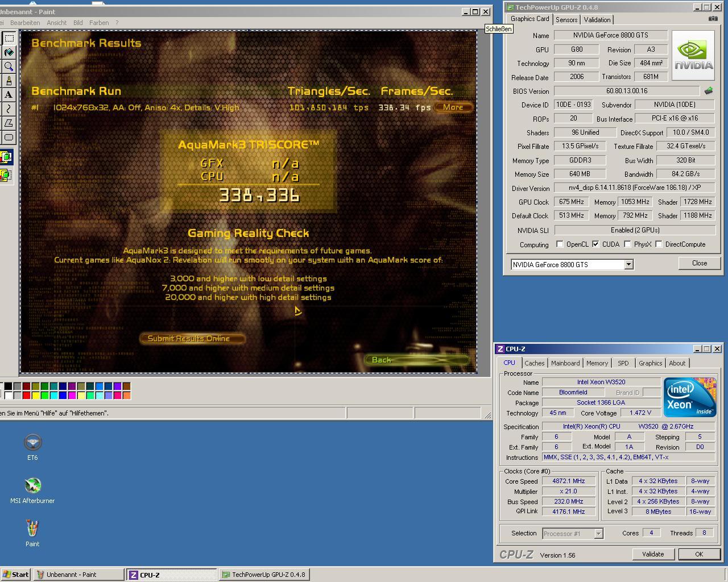Pick the bright red color swatch

coord(26,395)
